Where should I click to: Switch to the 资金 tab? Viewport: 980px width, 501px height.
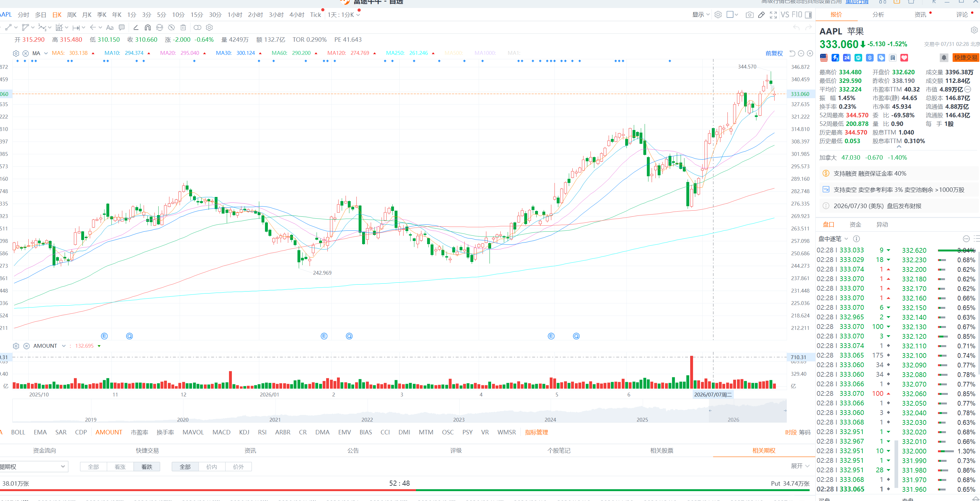855,225
